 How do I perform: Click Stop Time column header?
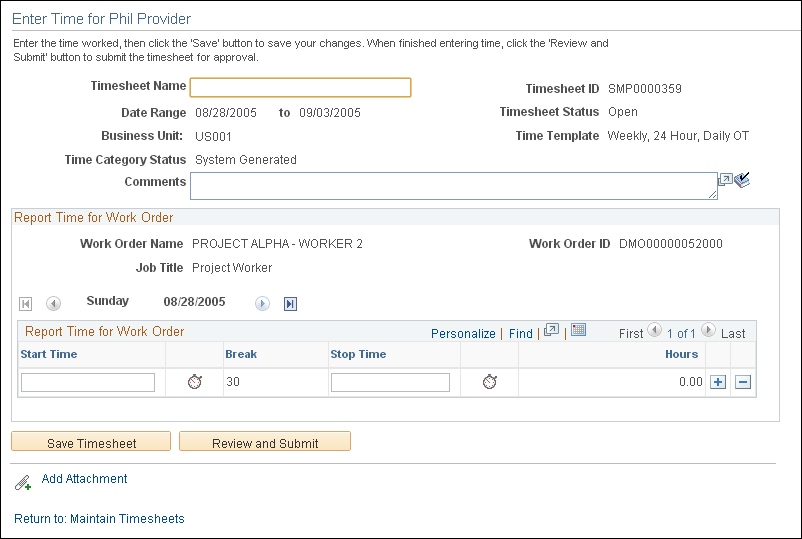coord(358,354)
